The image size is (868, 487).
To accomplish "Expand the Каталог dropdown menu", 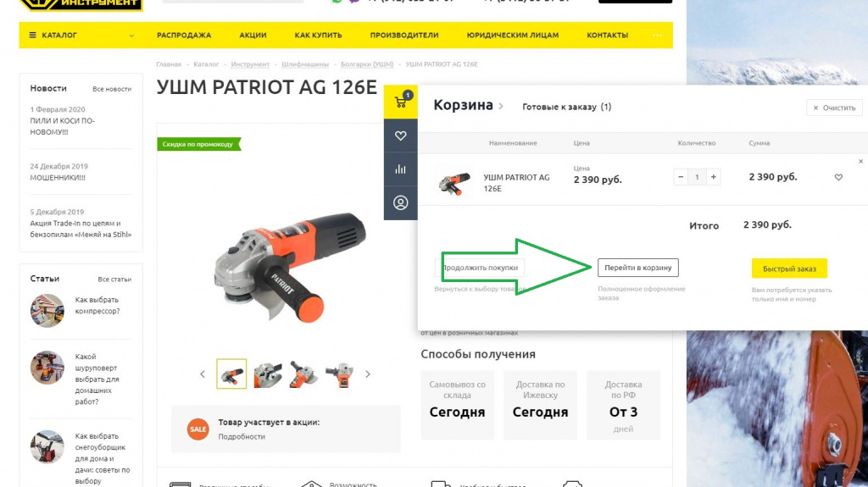I will [81, 35].
